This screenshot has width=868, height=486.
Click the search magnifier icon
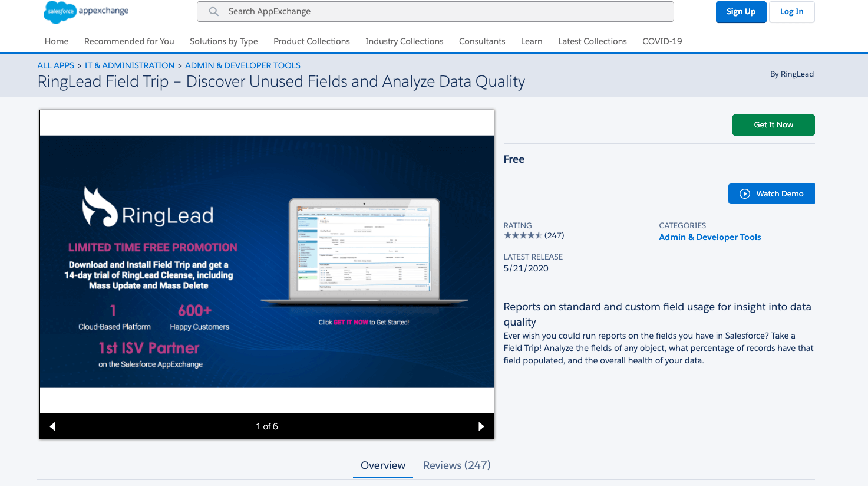(x=214, y=11)
